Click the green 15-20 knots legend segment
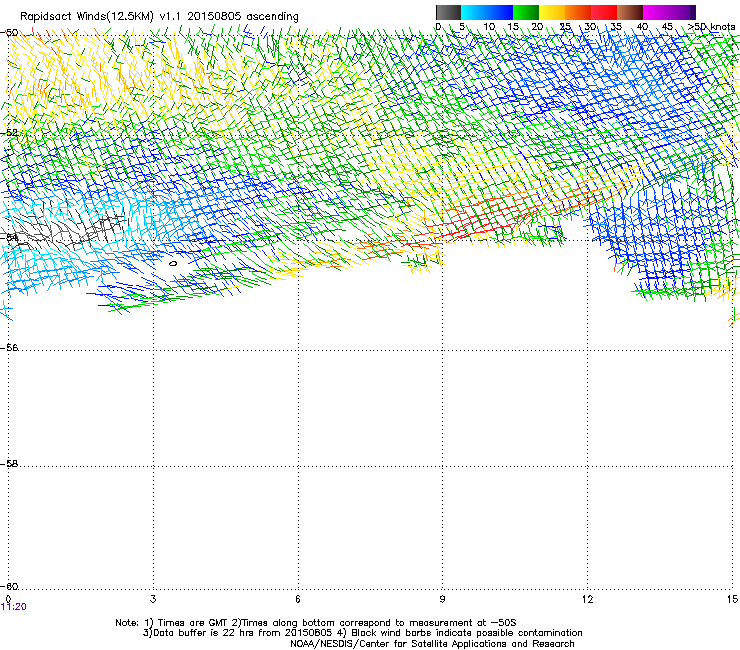This screenshot has height=650, width=740. tap(526, 12)
